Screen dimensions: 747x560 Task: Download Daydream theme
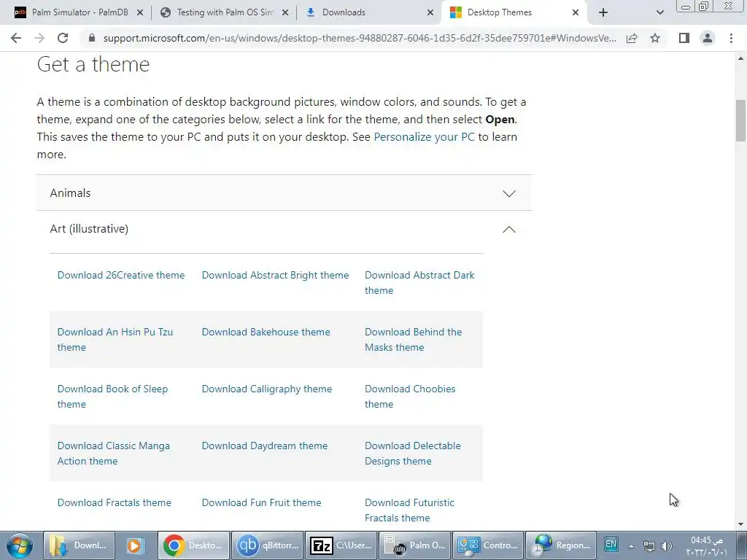264,446
